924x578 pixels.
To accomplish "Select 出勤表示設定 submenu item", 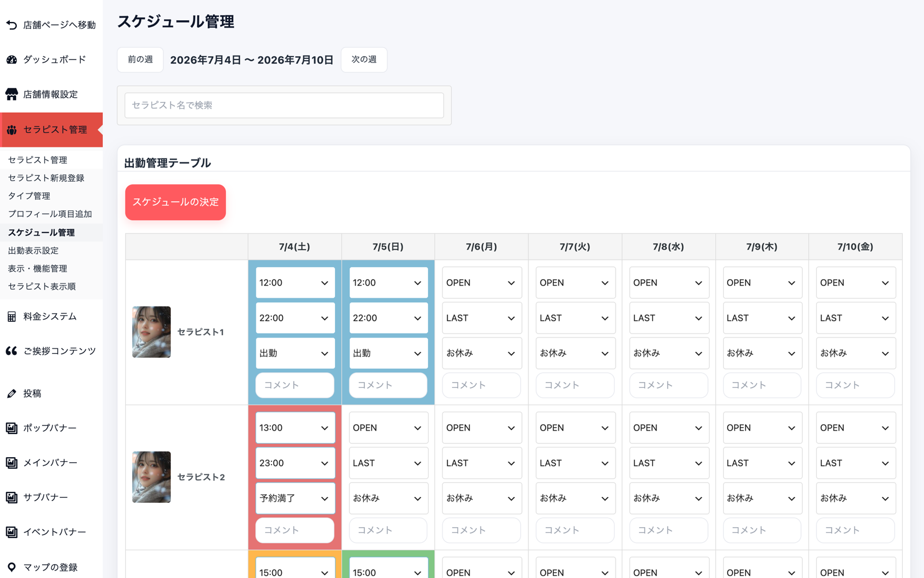I will (33, 250).
